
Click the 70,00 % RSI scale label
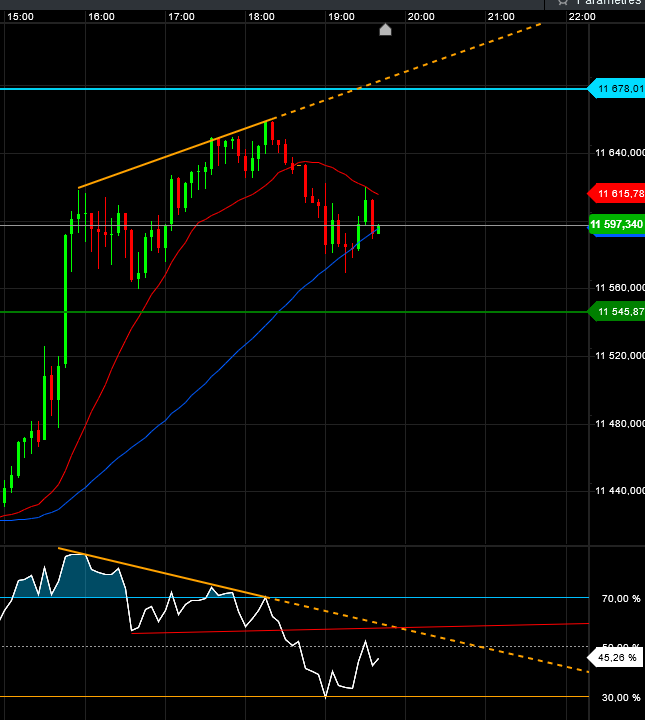(x=621, y=598)
